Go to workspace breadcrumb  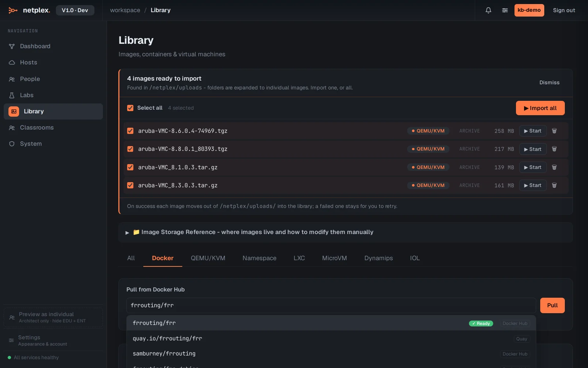125,10
